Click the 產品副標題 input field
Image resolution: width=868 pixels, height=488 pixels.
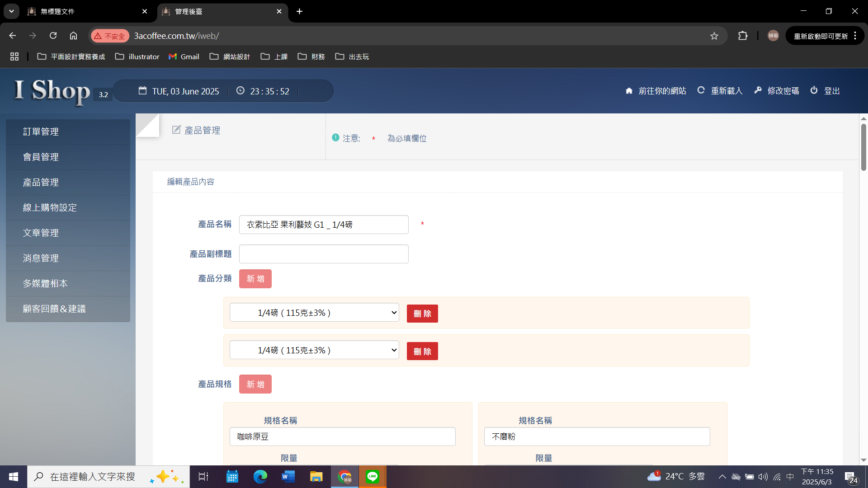323,254
